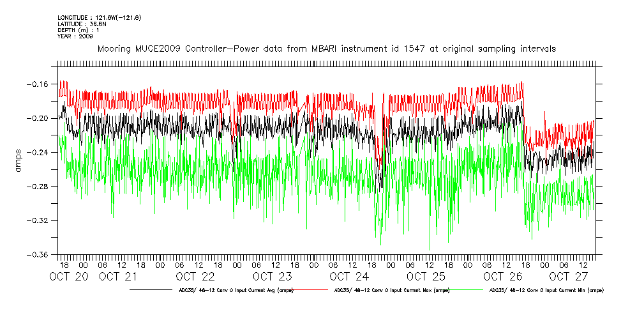Select the -0.20 y-axis tick label
This screenshot has height=322, width=644.
pos(42,118)
